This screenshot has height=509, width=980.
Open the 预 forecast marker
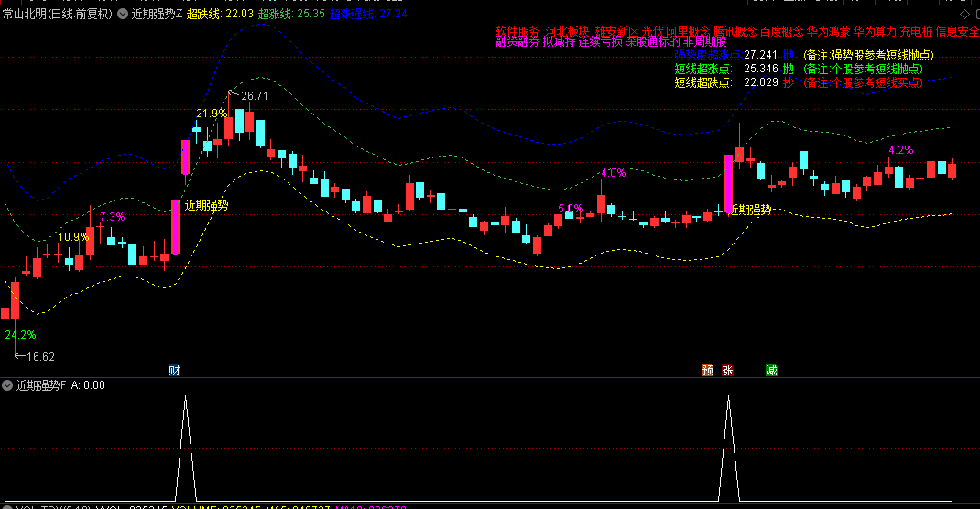tap(707, 371)
